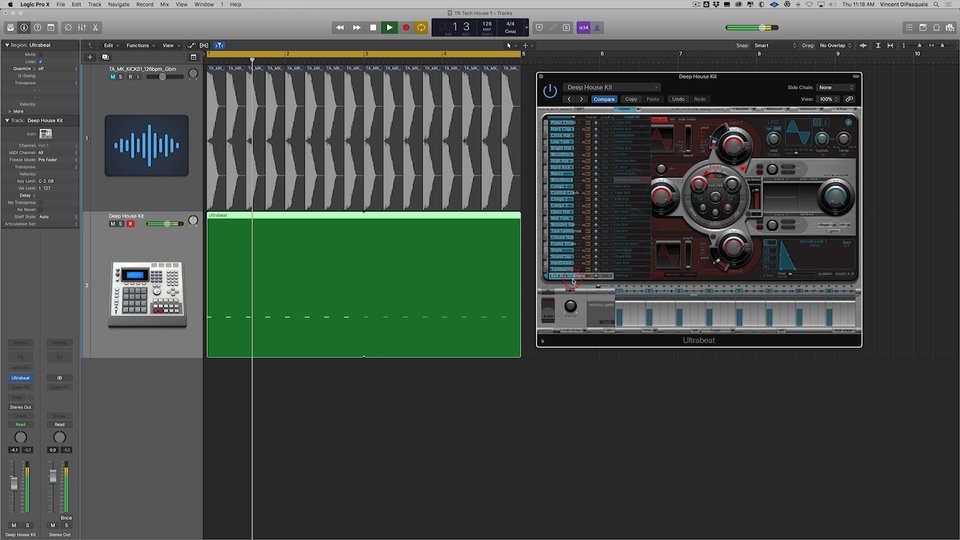
Task: Open the Browsers media button
Action: [950, 28]
